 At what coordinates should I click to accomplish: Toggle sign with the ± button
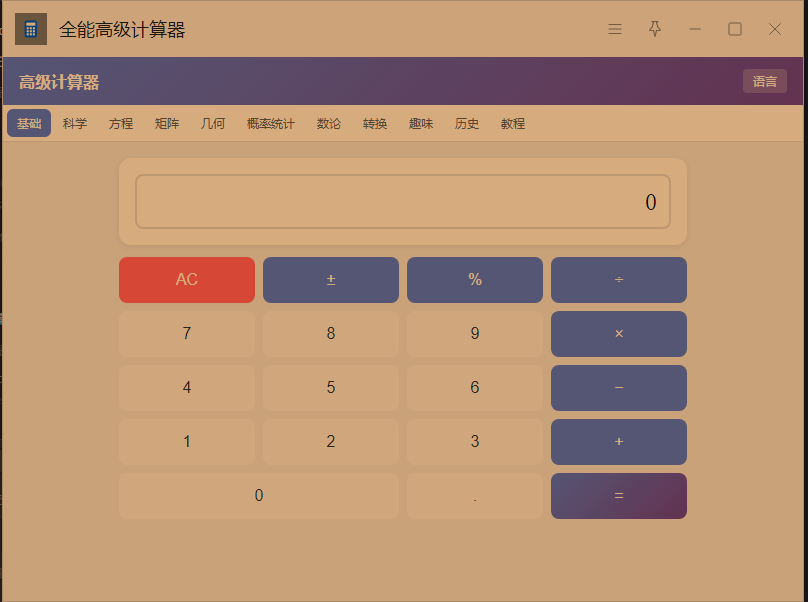click(331, 280)
